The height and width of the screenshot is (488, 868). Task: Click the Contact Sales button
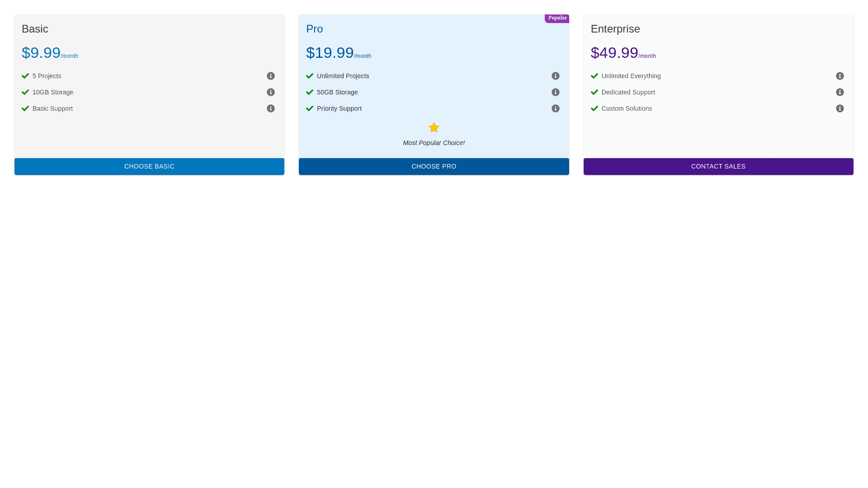pos(718,166)
